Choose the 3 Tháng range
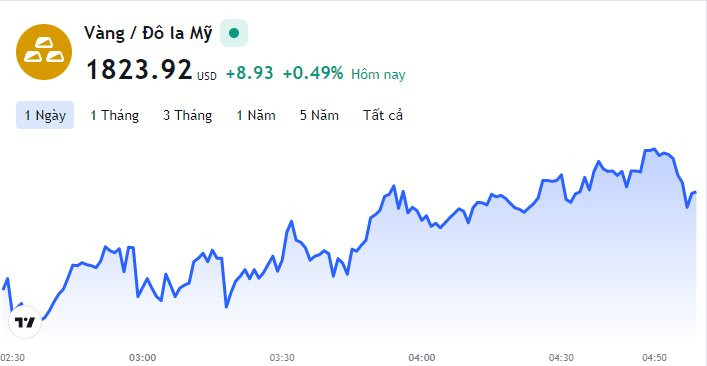The width and height of the screenshot is (707, 366). (188, 115)
